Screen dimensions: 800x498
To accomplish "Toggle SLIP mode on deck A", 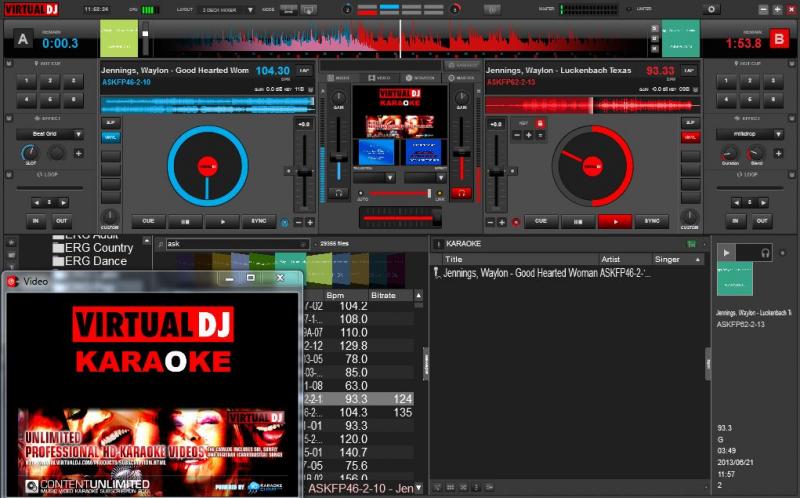I will 110,123.
